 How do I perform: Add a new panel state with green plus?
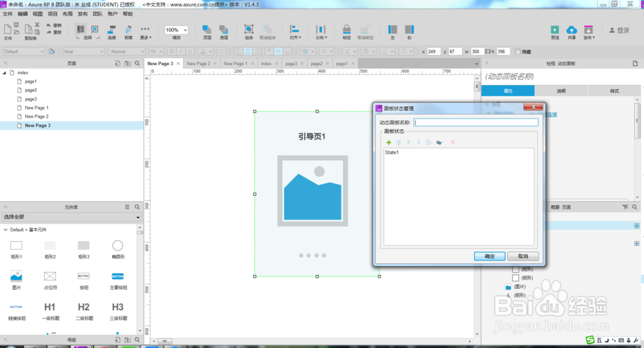coord(388,142)
